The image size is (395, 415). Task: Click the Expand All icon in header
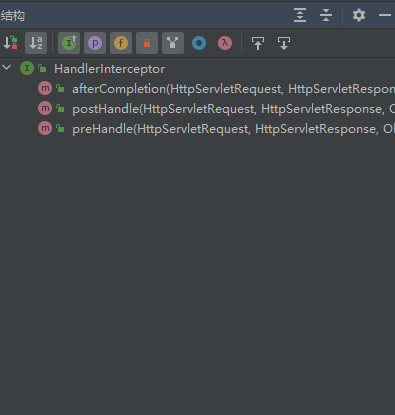300,15
